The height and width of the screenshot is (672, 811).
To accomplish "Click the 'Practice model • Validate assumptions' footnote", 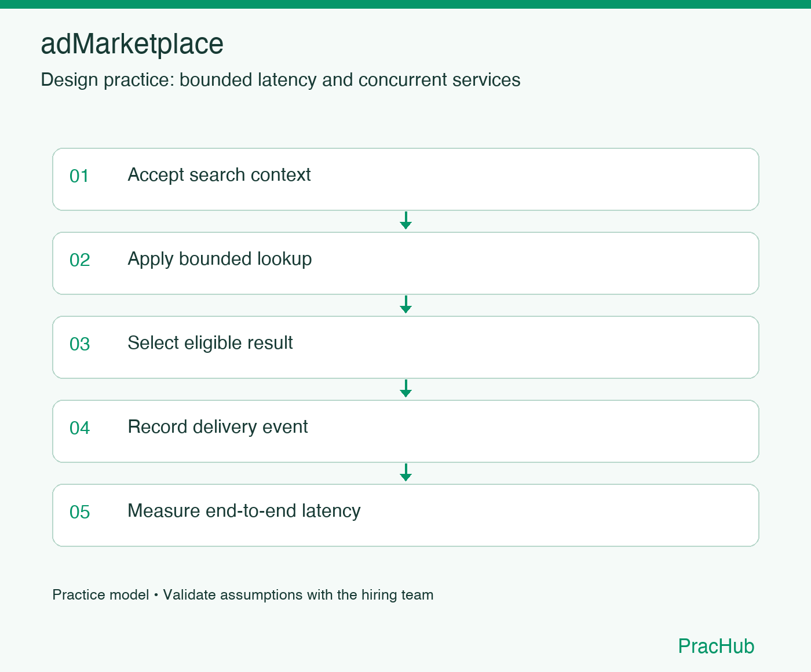I will coord(243,595).
